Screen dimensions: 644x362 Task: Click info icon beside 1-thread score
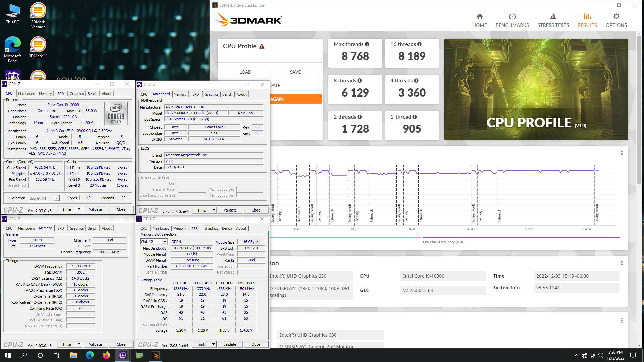[415, 117]
